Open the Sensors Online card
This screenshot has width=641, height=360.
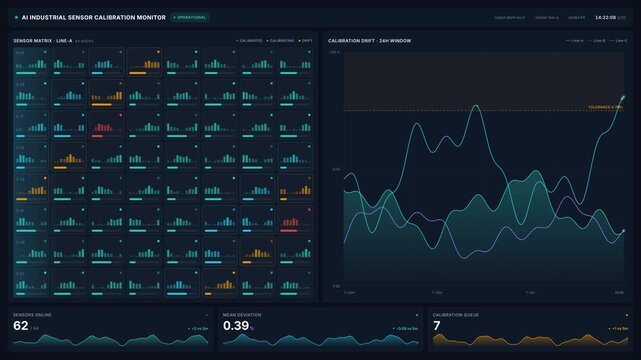[111, 330]
